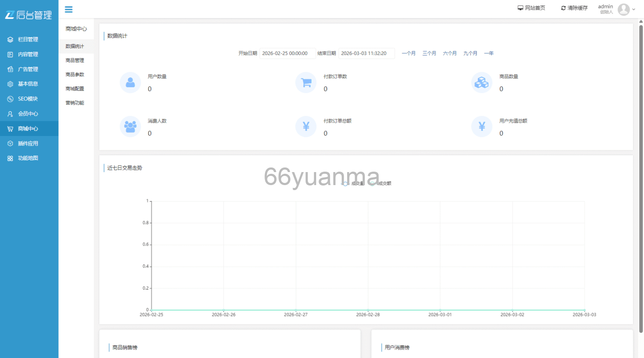Click the 广告管理 sidebar icon
The width and height of the screenshot is (644, 358).
coord(10,69)
